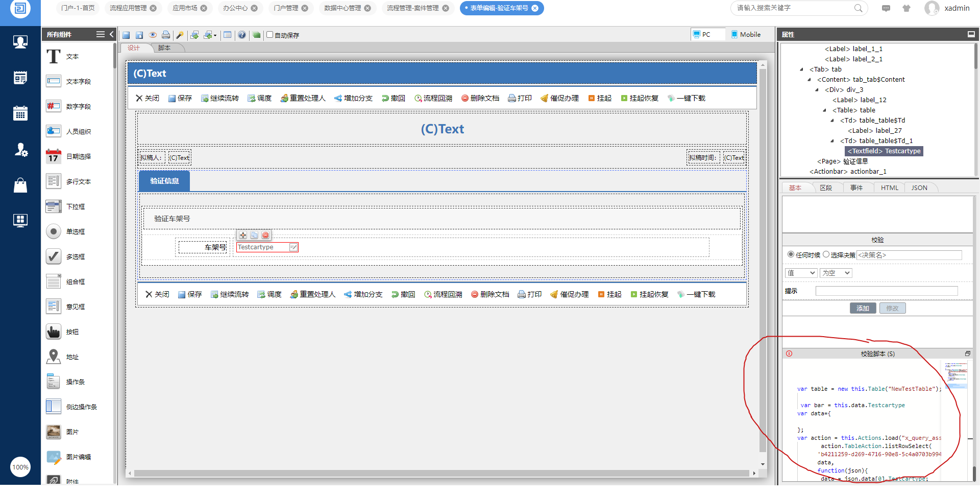Select the <Actionbar> actionbar_1 tree item
Image resolution: width=980 pixels, height=495 pixels.
pos(848,172)
